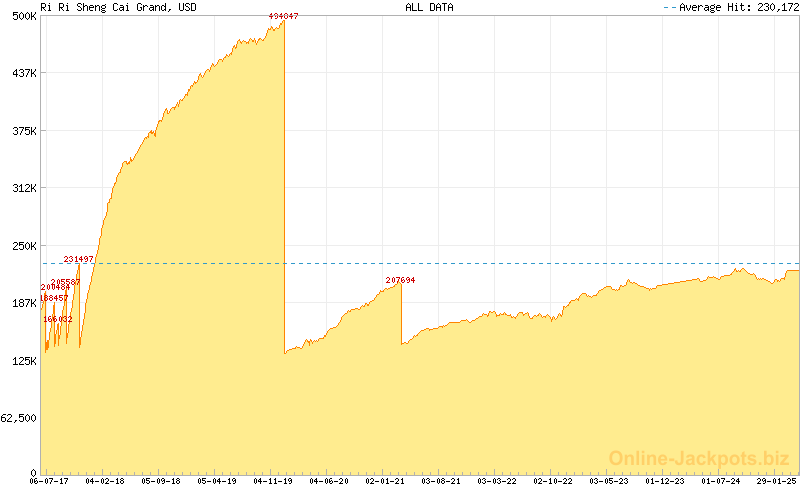Image resolution: width=800 pixels, height=490 pixels.
Task: Click the 250K y-axis label
Action: pyautogui.click(x=24, y=246)
